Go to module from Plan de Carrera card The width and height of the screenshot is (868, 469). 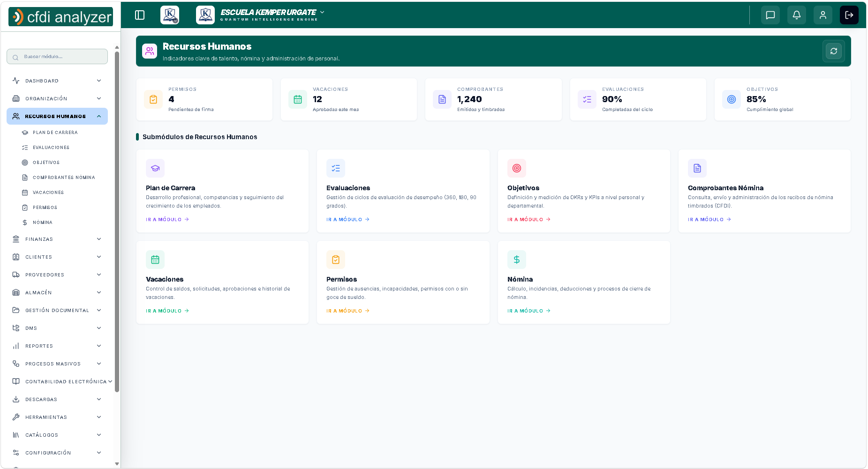pos(167,219)
